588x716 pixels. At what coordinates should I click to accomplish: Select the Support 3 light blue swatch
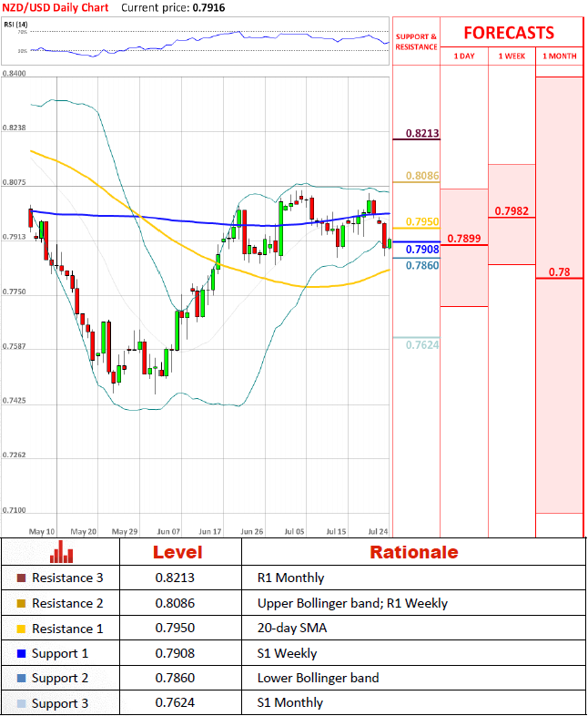tap(22, 702)
